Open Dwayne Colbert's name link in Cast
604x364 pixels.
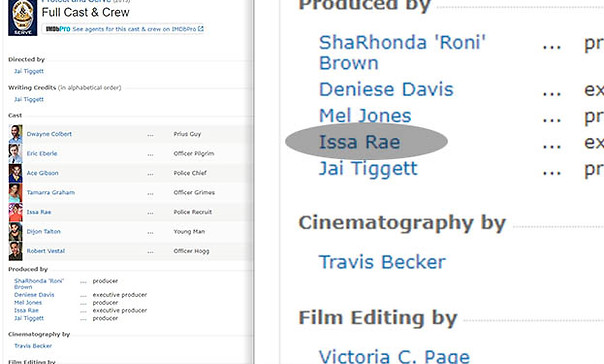pos(49,134)
